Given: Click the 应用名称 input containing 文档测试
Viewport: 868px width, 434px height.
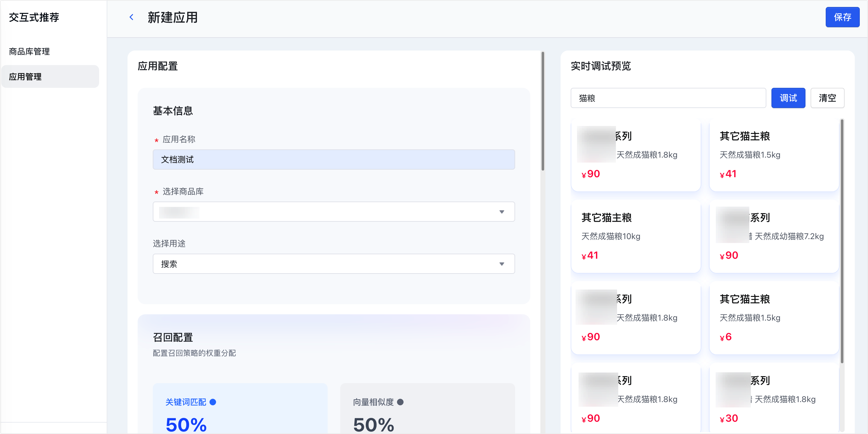Looking at the screenshot, I should click(x=333, y=160).
